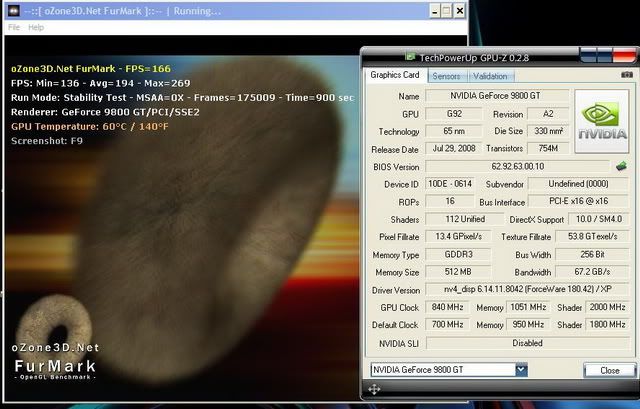
Task: Click the DirectX Support value 10.0 / SM4.0
Action: point(599,219)
